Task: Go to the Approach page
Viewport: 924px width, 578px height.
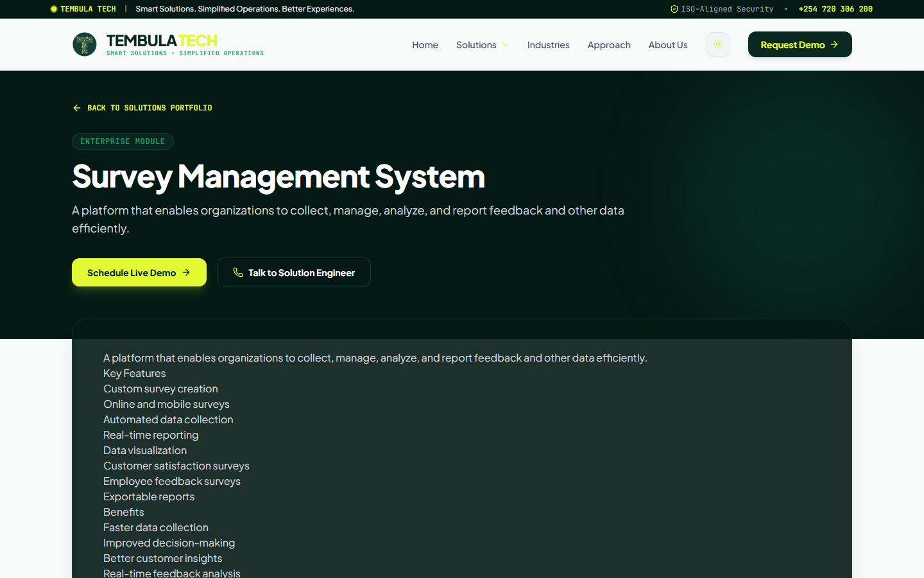Action: pyautogui.click(x=609, y=45)
